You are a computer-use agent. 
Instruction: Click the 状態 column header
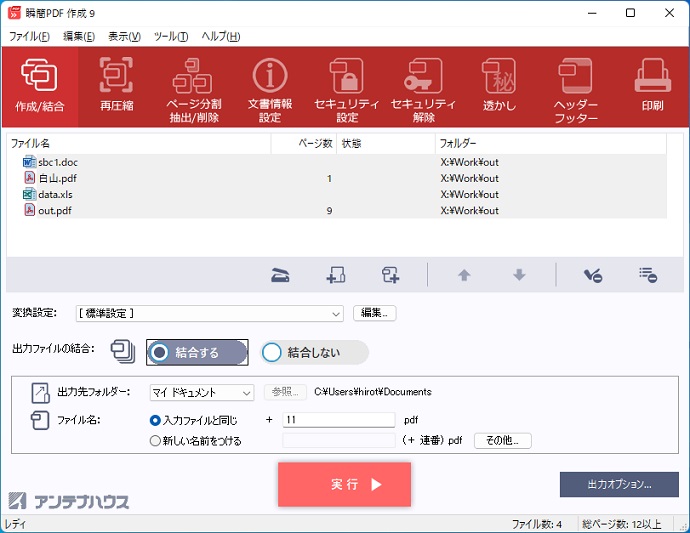386,143
